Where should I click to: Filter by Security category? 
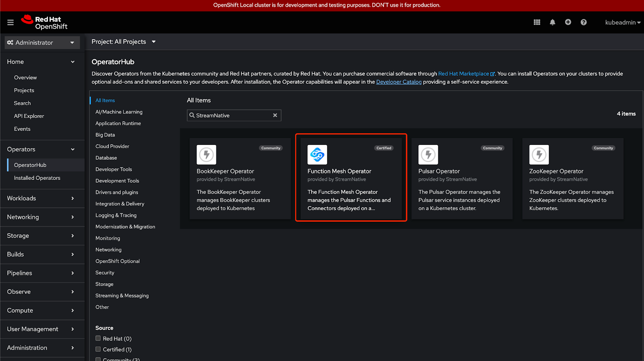tap(105, 273)
